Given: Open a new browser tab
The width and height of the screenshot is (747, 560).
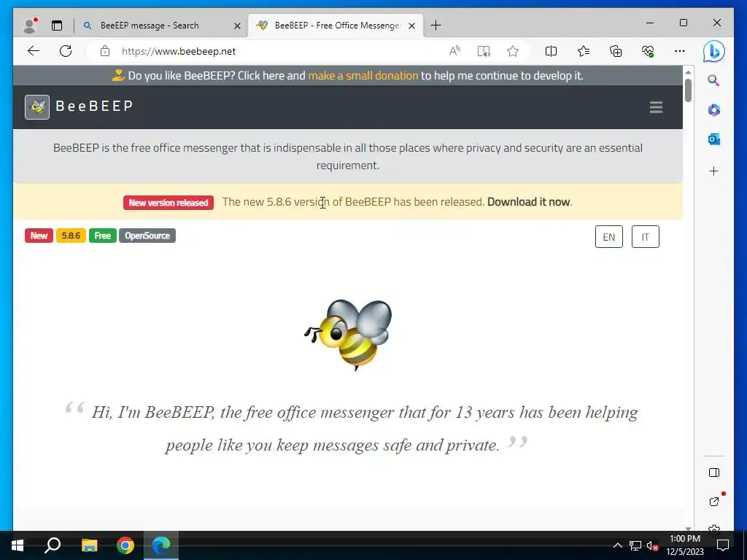Looking at the screenshot, I should coord(436,26).
